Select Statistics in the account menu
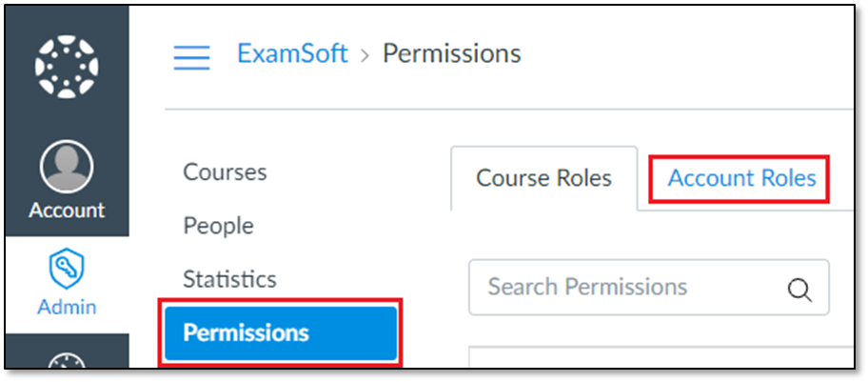 coord(229,279)
